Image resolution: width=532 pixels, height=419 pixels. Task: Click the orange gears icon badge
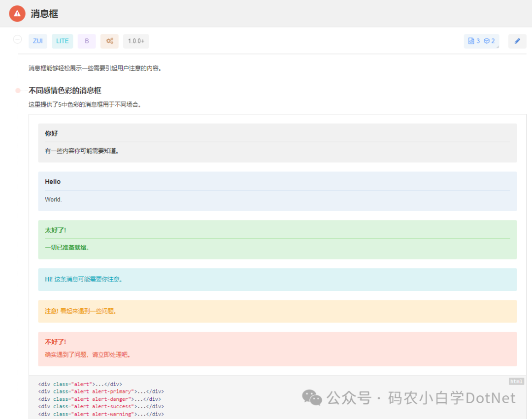point(109,41)
